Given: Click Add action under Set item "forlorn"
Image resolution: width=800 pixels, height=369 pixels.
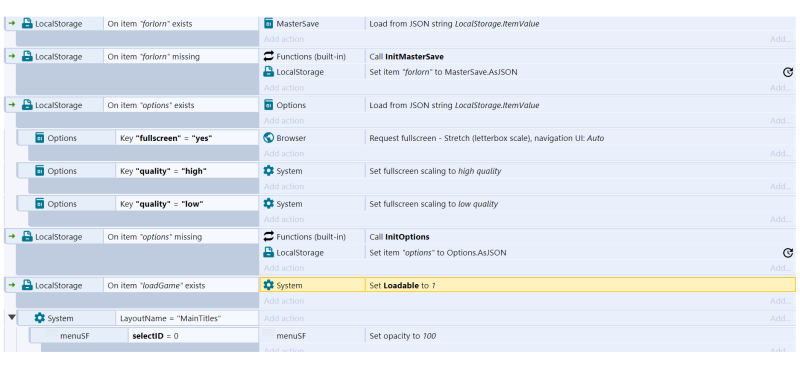Looking at the screenshot, I should pyautogui.click(x=284, y=88).
